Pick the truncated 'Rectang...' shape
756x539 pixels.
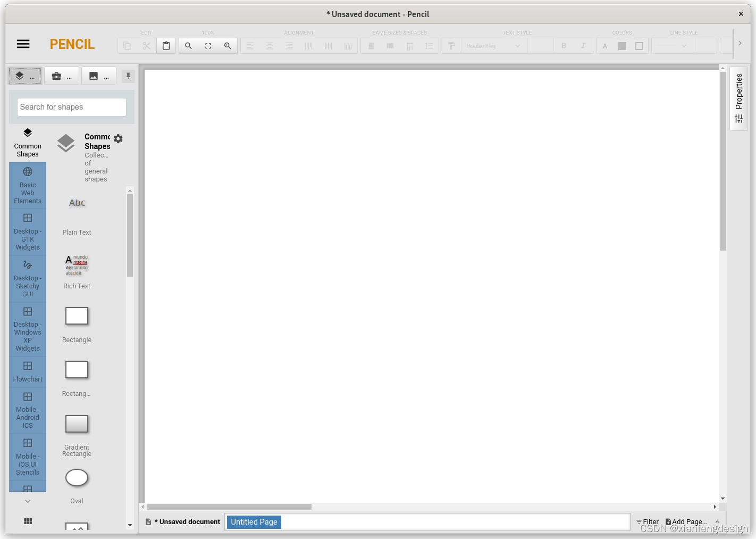pyautogui.click(x=77, y=378)
